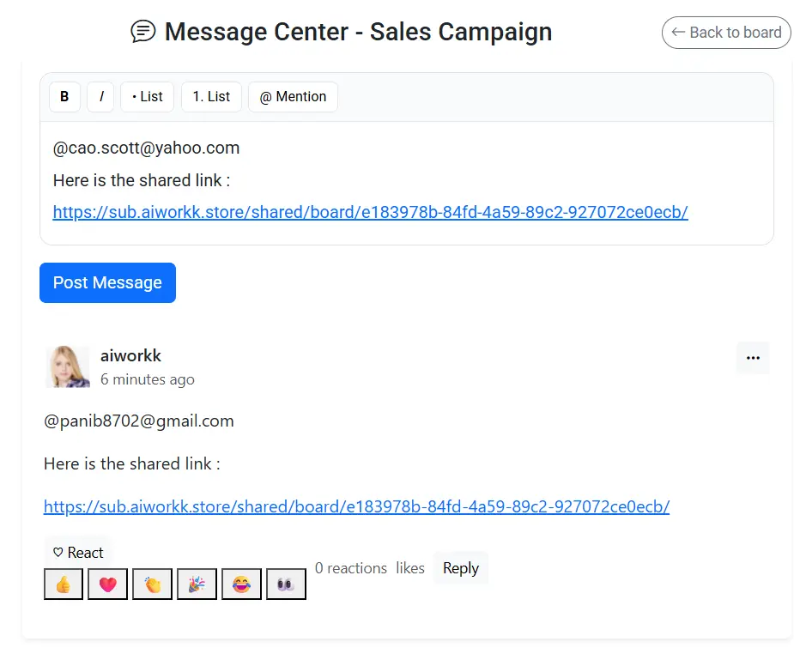Toggle italic formatting in the editor
This screenshot has width=812, height=654.
(100, 97)
